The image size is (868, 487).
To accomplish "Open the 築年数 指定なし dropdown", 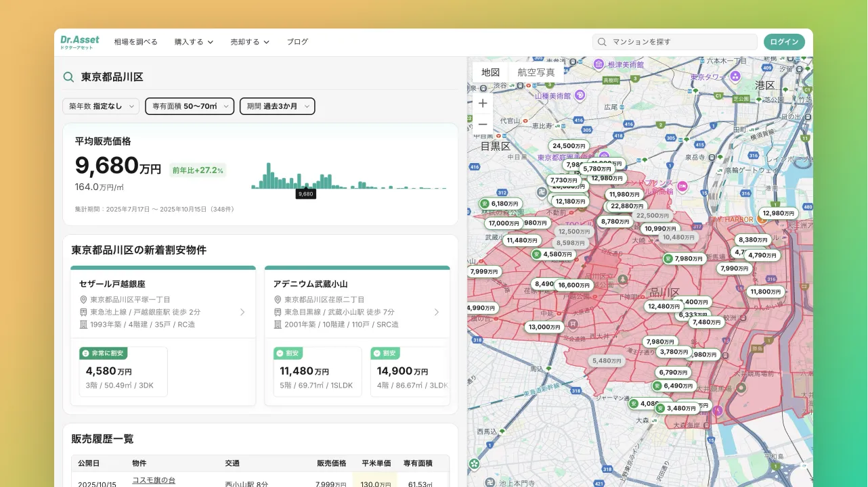I will (x=100, y=106).
